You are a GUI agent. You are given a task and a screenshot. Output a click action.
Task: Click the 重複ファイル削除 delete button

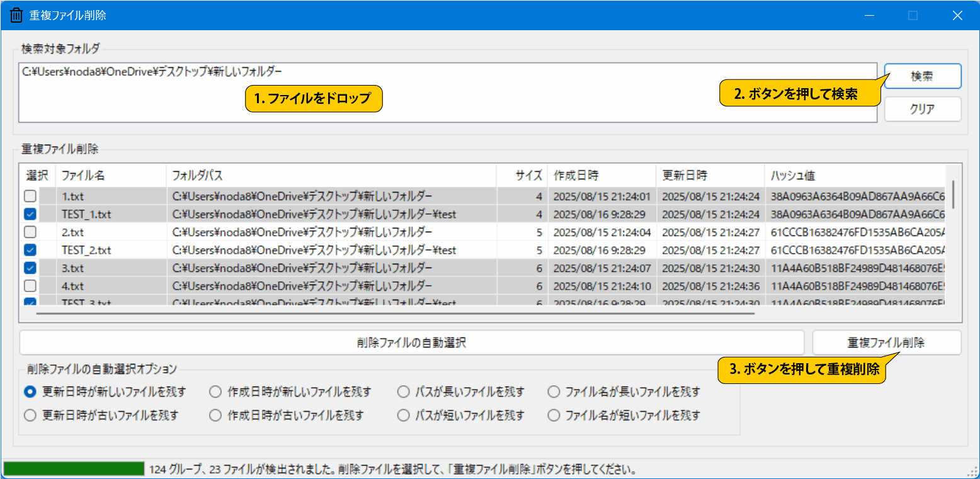point(886,342)
